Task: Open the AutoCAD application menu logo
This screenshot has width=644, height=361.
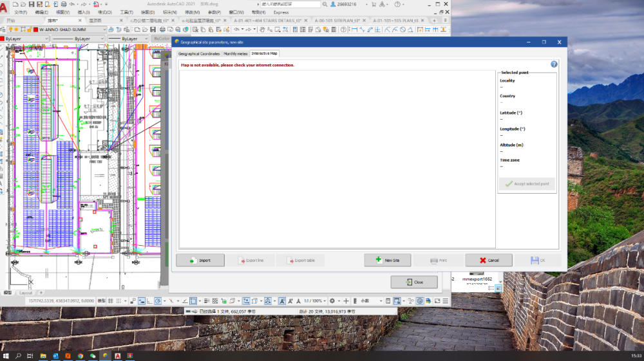Action: pyautogui.click(x=5, y=8)
